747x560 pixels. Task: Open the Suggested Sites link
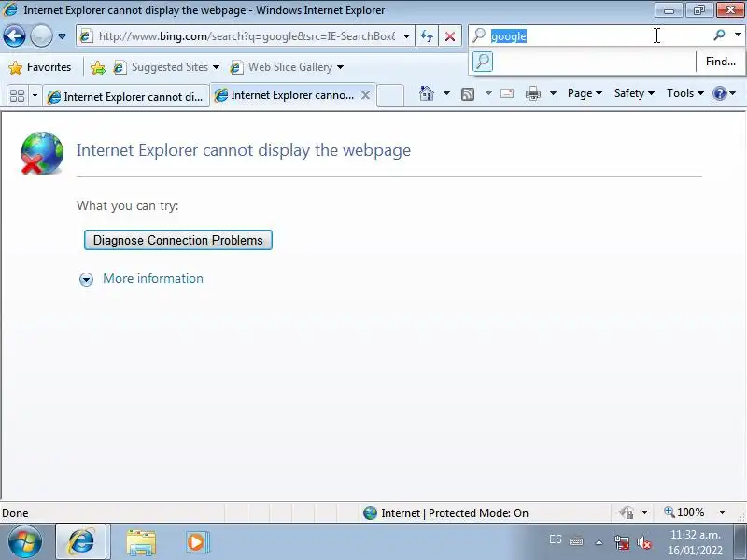pos(162,67)
